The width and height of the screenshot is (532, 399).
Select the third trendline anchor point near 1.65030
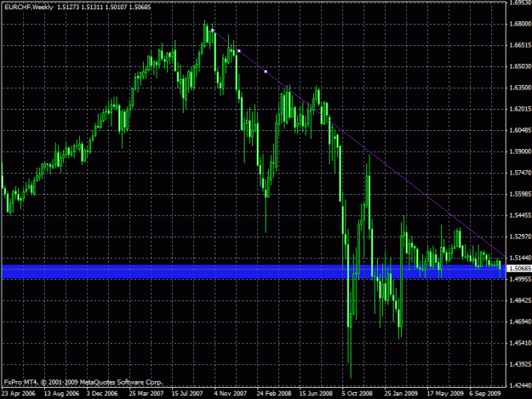[x=266, y=71]
